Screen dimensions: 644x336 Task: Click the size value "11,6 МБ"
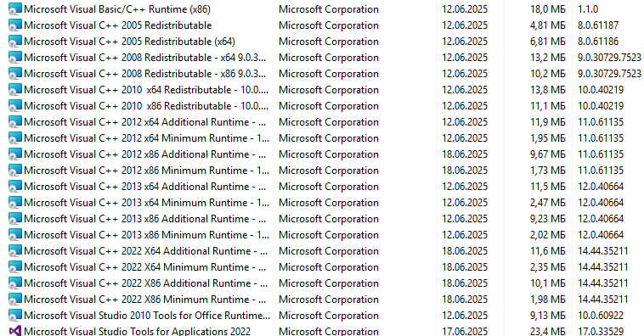tap(547, 251)
